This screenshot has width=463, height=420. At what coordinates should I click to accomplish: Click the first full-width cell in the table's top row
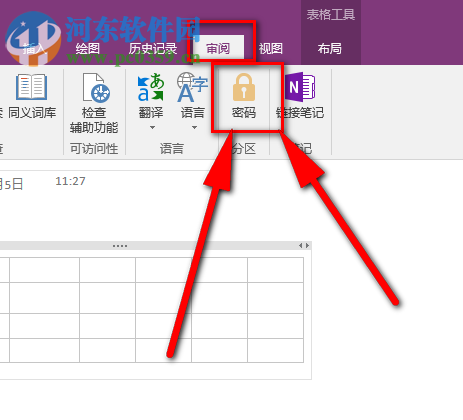(x=45, y=270)
